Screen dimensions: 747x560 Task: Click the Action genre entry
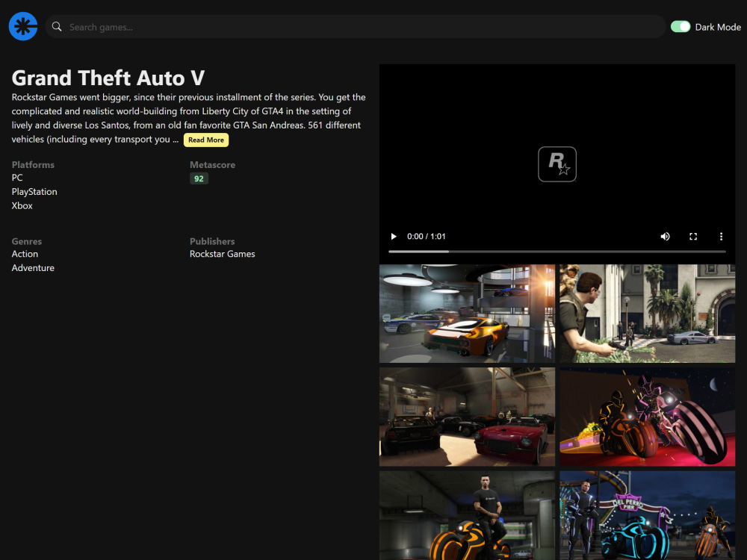coord(25,254)
